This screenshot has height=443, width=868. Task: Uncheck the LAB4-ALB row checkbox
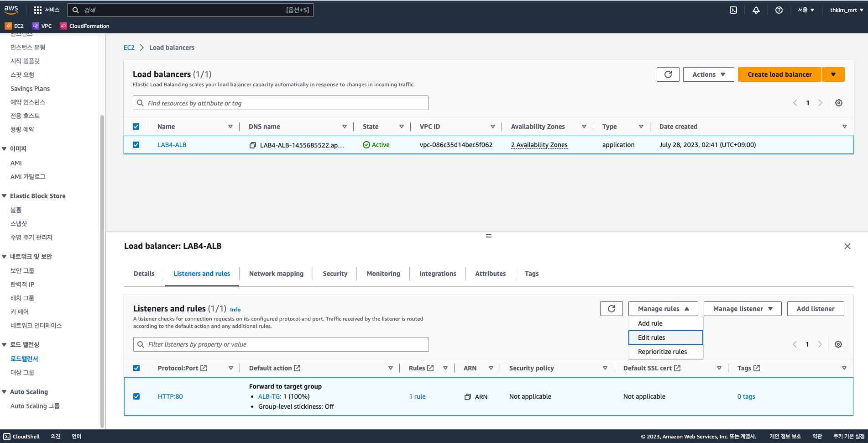[x=136, y=145]
